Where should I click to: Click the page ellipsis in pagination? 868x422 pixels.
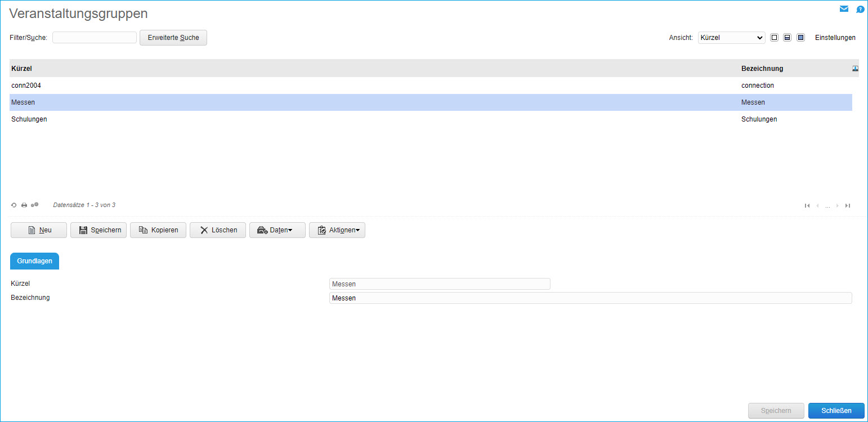pyautogui.click(x=827, y=206)
